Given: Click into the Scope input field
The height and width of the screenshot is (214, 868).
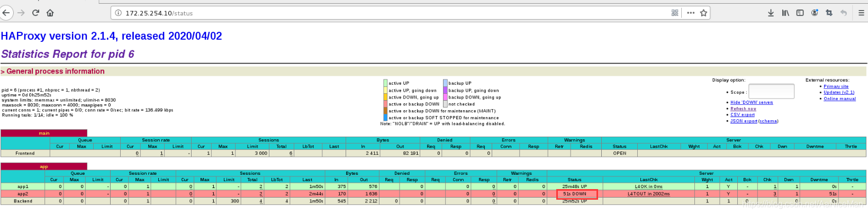Looking at the screenshot, I should 771,91.
